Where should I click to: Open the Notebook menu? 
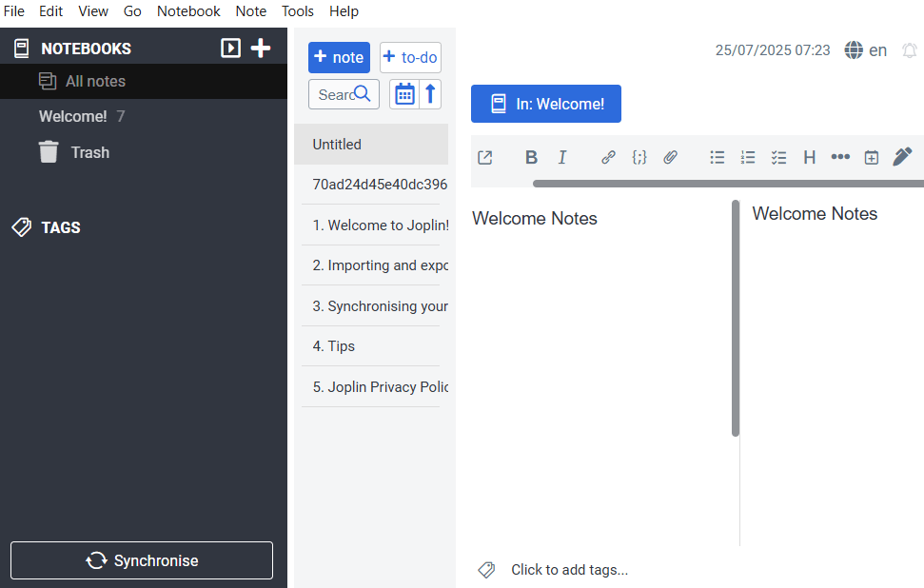click(x=188, y=11)
